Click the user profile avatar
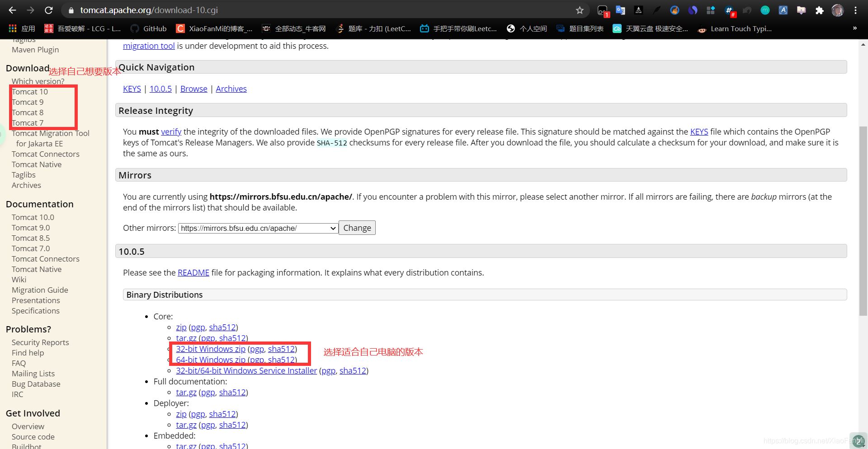This screenshot has height=449, width=868. (837, 10)
